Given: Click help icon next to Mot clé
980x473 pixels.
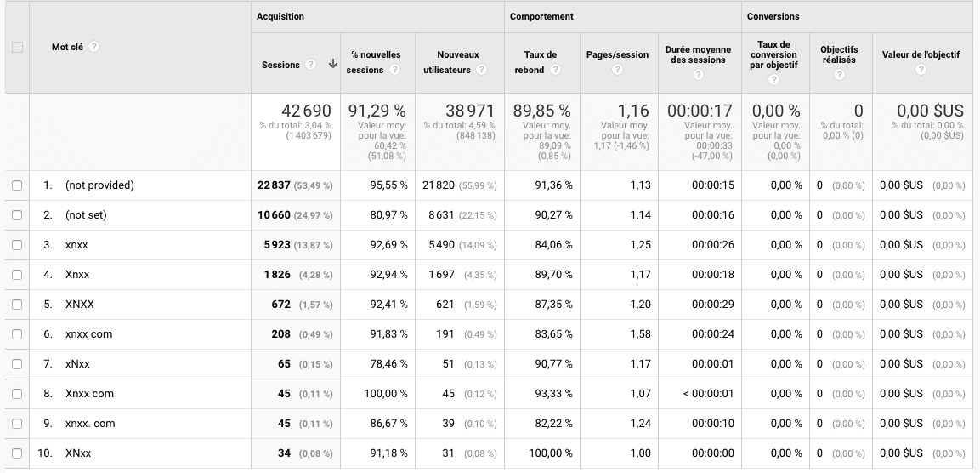Looking at the screenshot, I should (94, 47).
